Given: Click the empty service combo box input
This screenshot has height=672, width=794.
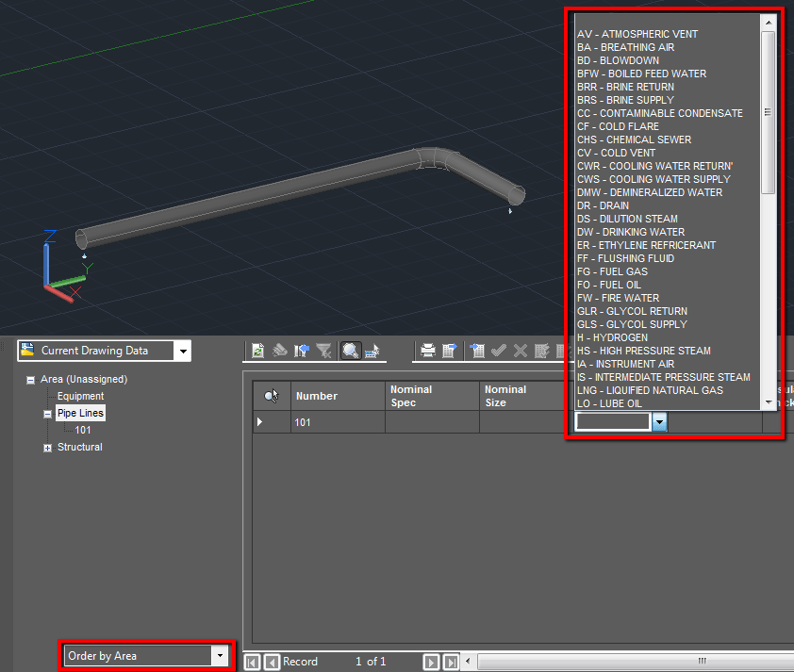Looking at the screenshot, I should coord(613,421).
